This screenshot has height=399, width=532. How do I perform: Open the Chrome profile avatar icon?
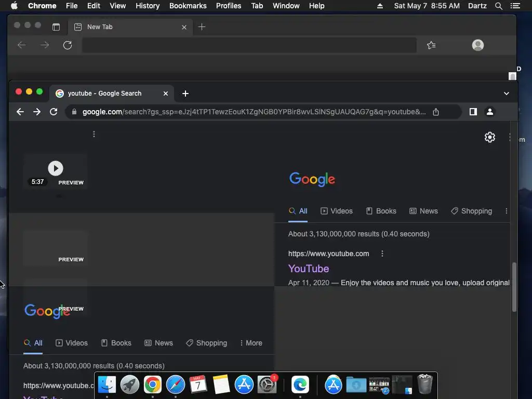(489, 112)
